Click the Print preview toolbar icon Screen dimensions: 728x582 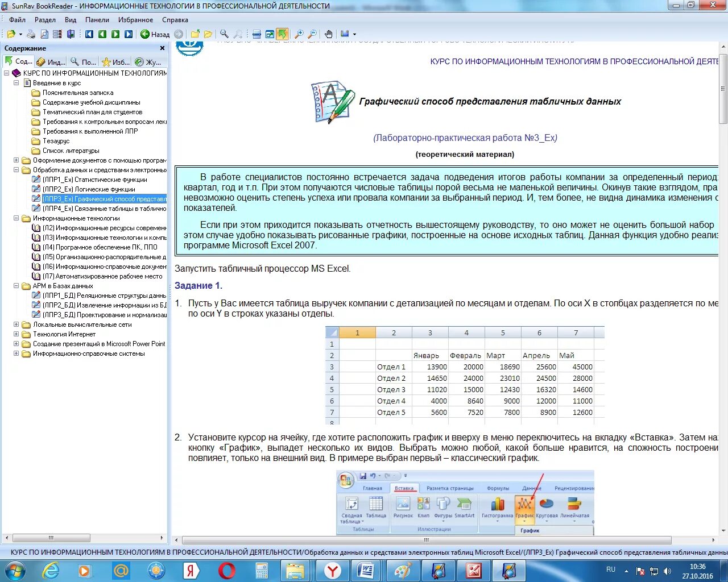tap(44, 34)
